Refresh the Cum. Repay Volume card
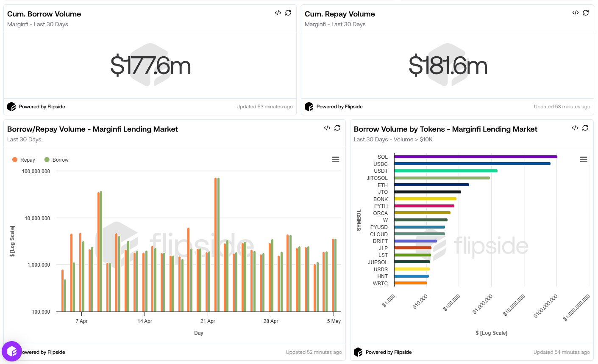598x364 pixels. coord(586,13)
